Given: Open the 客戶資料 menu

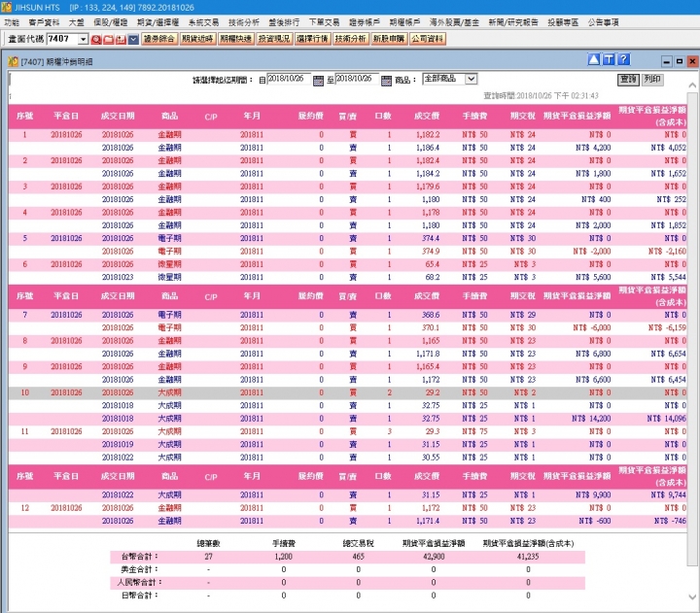Looking at the screenshot, I should [44, 22].
